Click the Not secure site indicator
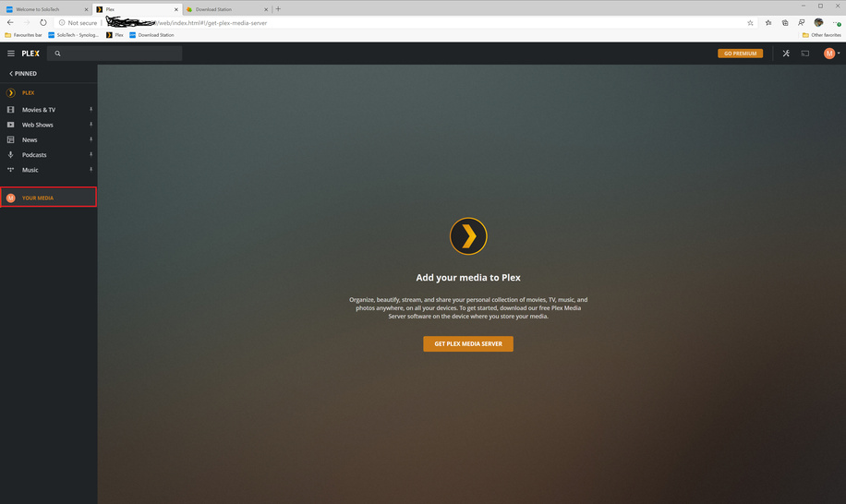The height and width of the screenshot is (504, 846). pos(79,23)
